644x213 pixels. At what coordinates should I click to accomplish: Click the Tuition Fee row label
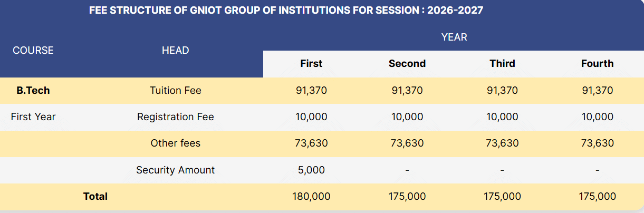click(x=176, y=91)
